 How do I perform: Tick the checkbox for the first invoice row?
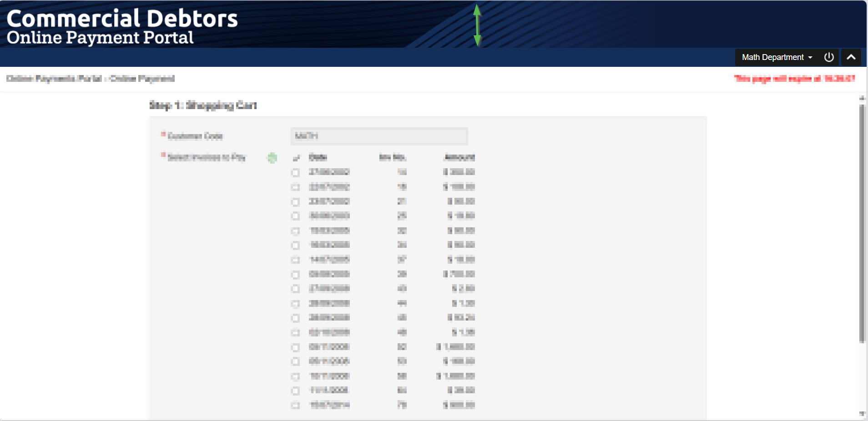coord(296,173)
